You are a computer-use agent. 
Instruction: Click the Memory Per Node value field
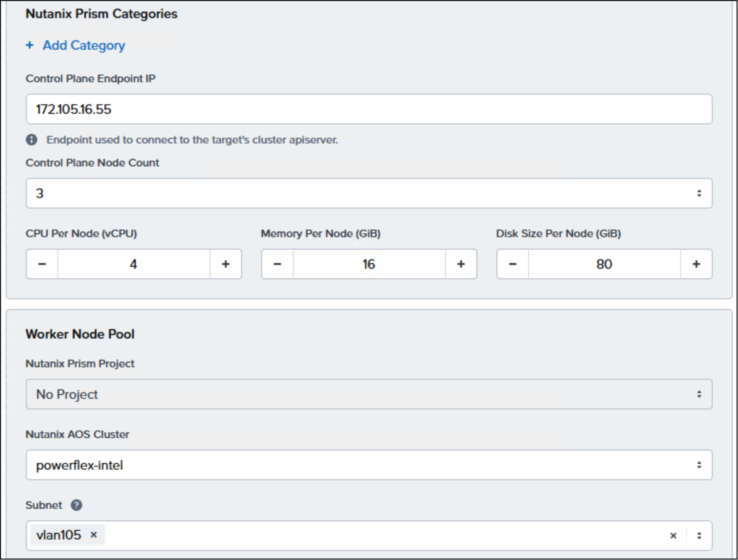(x=369, y=264)
